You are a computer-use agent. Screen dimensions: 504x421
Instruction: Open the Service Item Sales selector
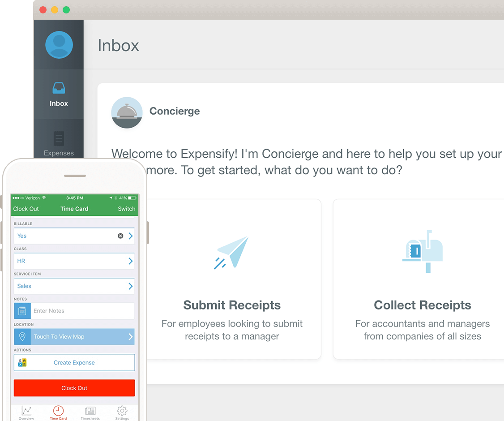coord(74,286)
